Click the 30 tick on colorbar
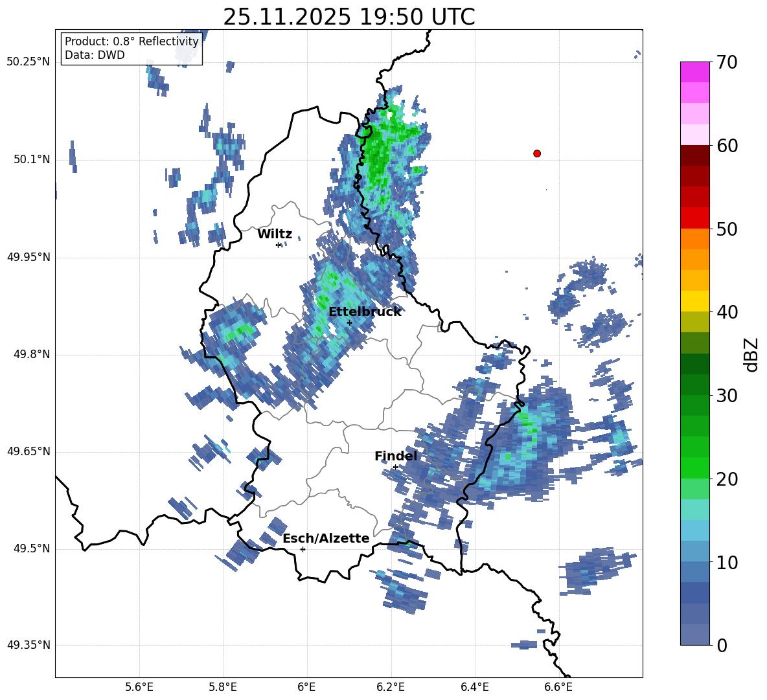Viewport: 767px width, 700px height. pos(727,396)
